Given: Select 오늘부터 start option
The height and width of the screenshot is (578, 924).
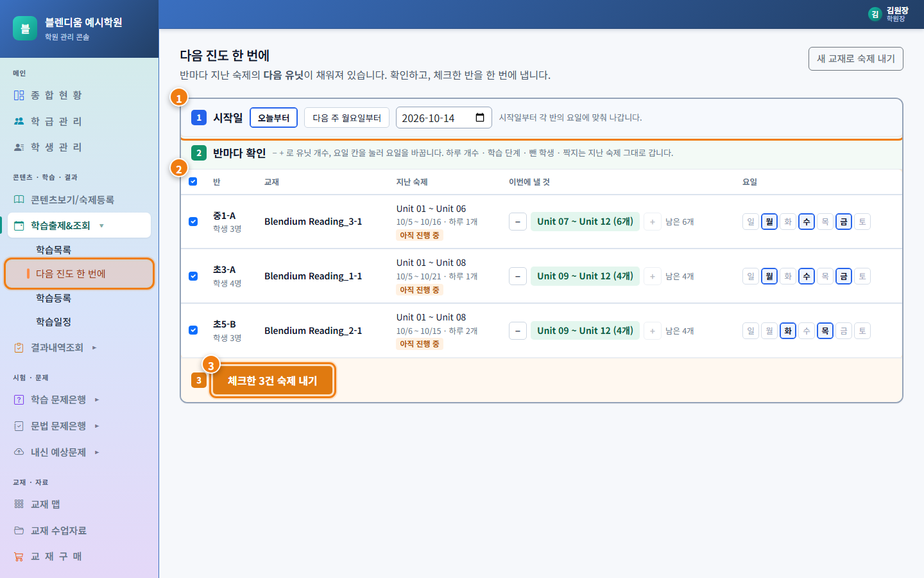Looking at the screenshot, I should point(273,118).
